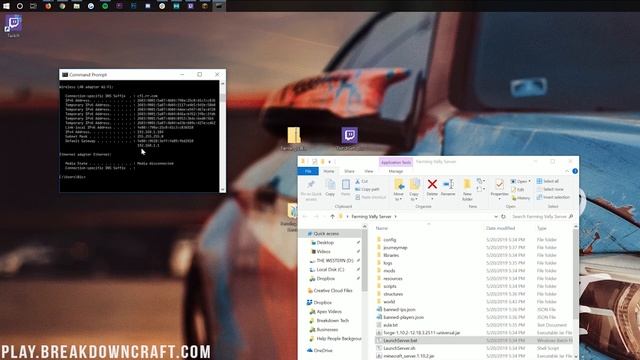Click the History command in Open group
The height and width of the screenshot is (360, 640).
[x=520, y=198]
